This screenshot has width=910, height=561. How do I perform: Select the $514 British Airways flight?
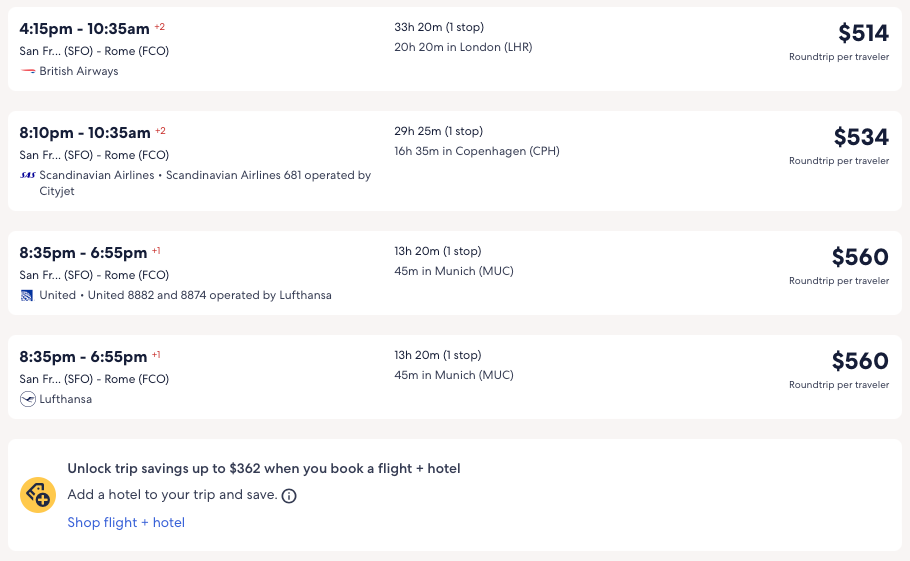862,33
